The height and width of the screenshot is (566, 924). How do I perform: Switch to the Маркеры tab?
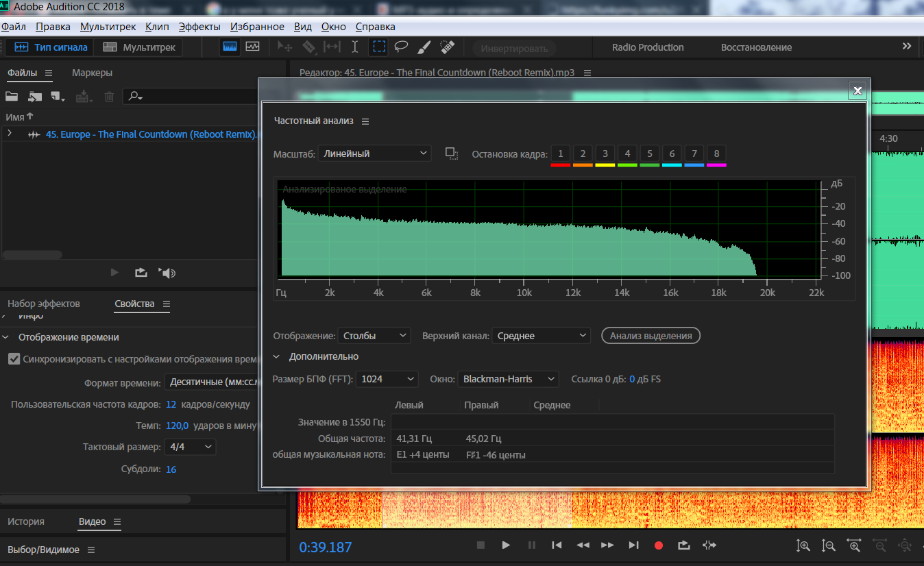tap(92, 73)
